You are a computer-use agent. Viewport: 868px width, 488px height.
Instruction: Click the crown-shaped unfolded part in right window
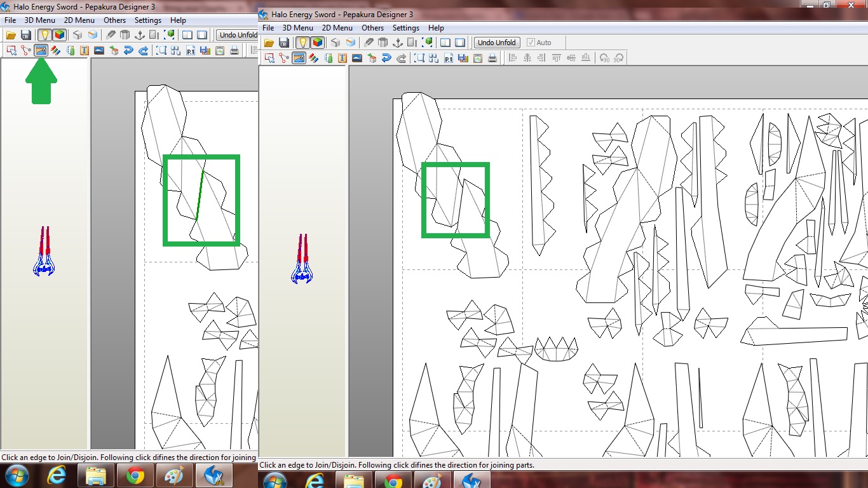coord(556,349)
